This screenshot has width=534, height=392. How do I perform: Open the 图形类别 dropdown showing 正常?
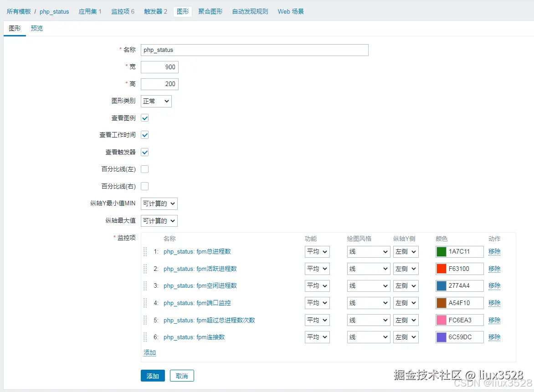[x=156, y=101]
